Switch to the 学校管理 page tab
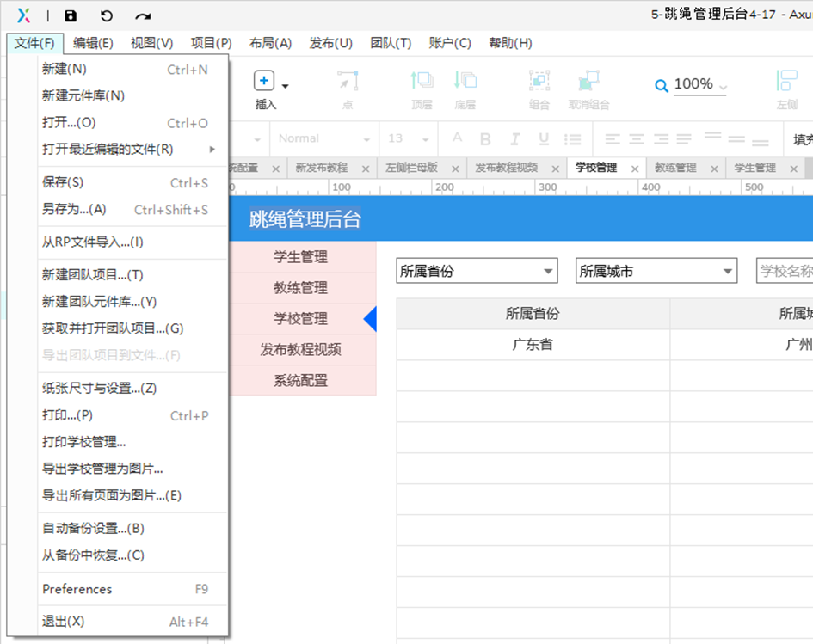Image resolution: width=813 pixels, height=644 pixels. [x=596, y=168]
